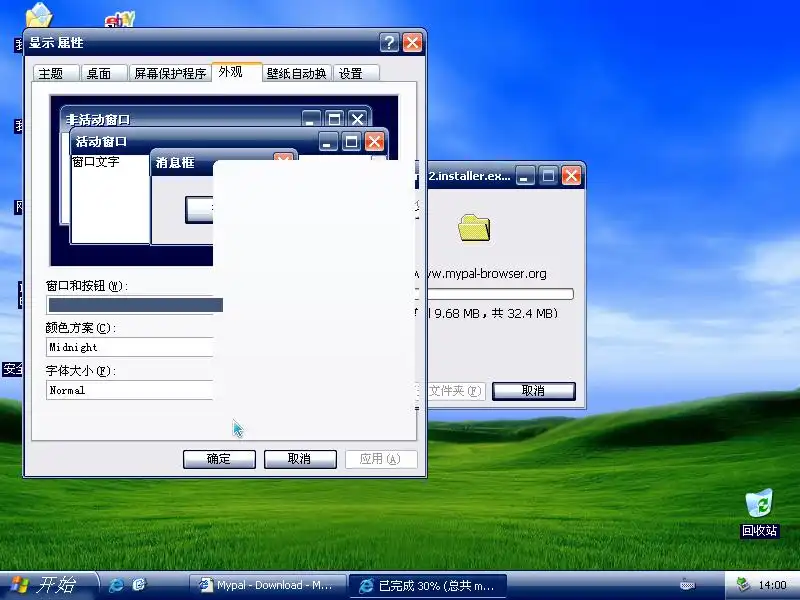Click the eBay desktop icon
This screenshot has height=600, width=800.
[x=120, y=19]
